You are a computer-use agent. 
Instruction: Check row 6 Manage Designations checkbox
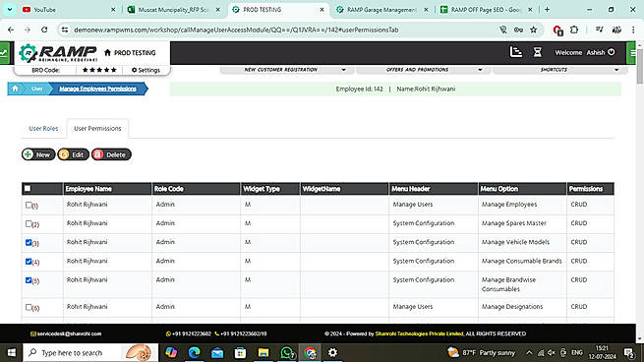click(29, 307)
